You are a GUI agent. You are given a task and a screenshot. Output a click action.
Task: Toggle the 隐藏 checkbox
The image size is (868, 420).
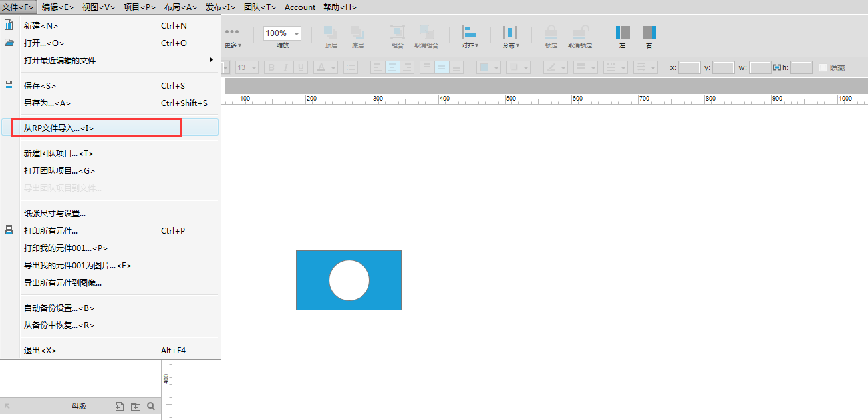tap(823, 67)
